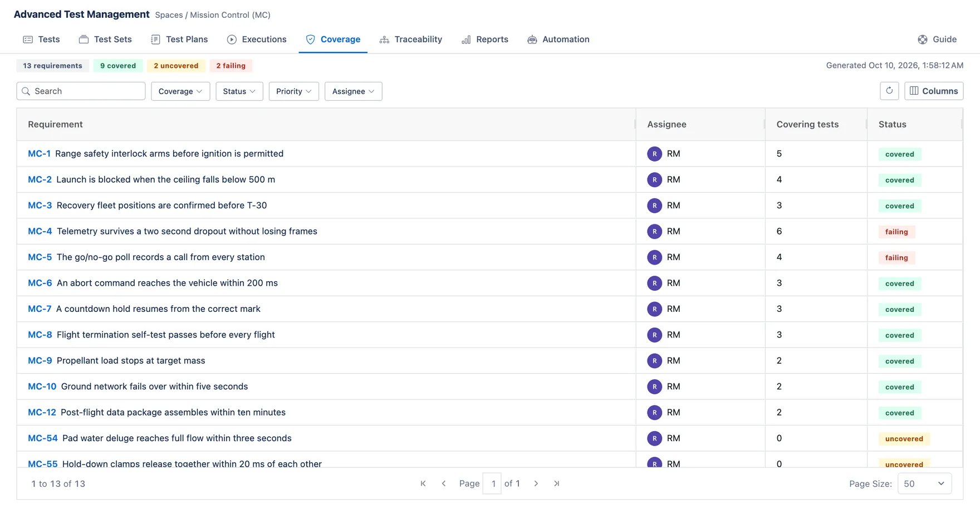Open the Columns chooser
The width and height of the screenshot is (980, 508).
pyautogui.click(x=934, y=91)
